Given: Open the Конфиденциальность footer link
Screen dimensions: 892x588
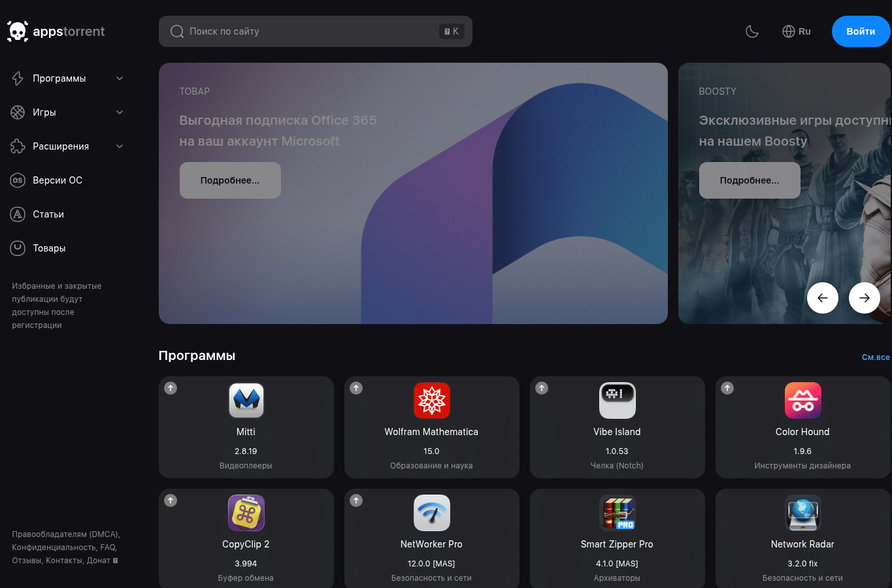Looking at the screenshot, I should click(55, 547).
